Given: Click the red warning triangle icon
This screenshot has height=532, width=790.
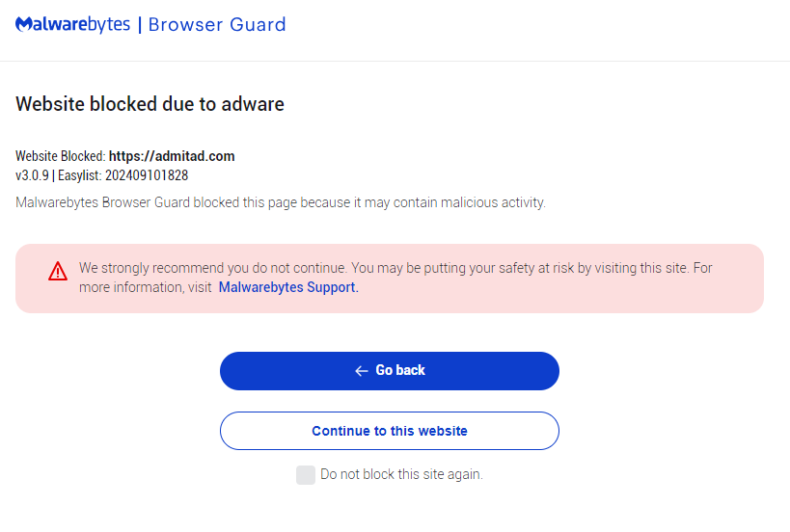Looking at the screenshot, I should [x=58, y=271].
